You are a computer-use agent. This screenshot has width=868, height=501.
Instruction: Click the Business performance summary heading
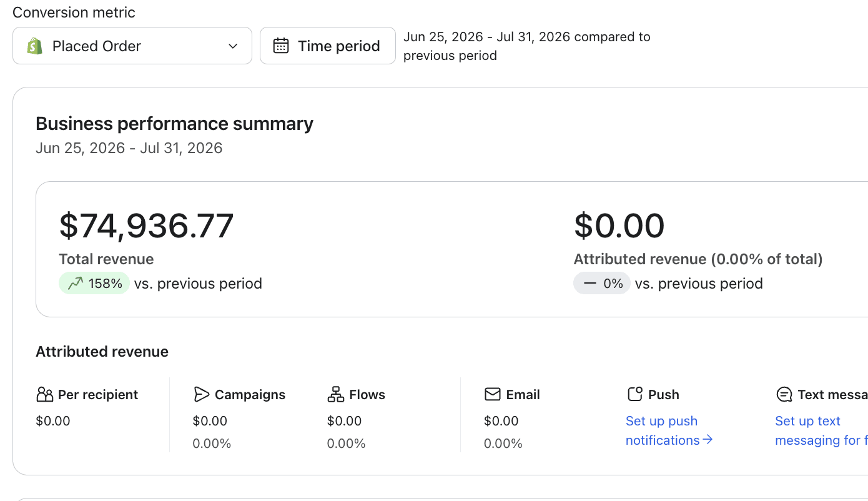coord(174,124)
